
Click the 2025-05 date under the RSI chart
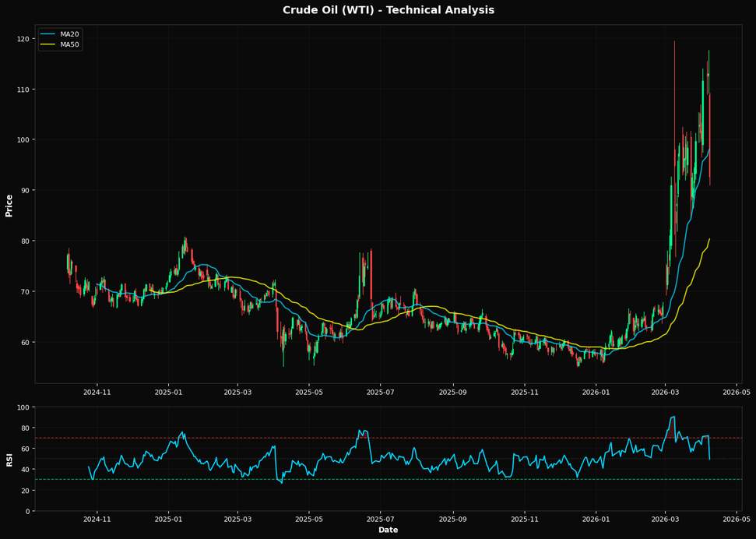click(309, 520)
